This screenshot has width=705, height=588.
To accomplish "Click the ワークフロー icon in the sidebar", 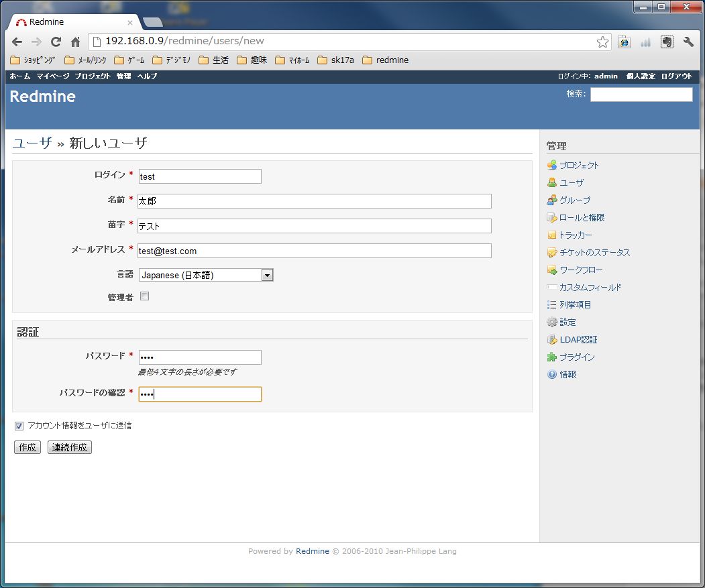I will (x=551, y=270).
